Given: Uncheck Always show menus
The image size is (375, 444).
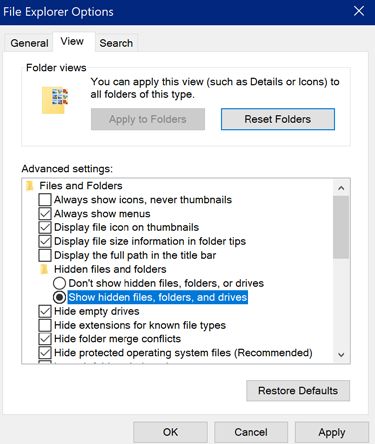Looking at the screenshot, I should coord(45,214).
